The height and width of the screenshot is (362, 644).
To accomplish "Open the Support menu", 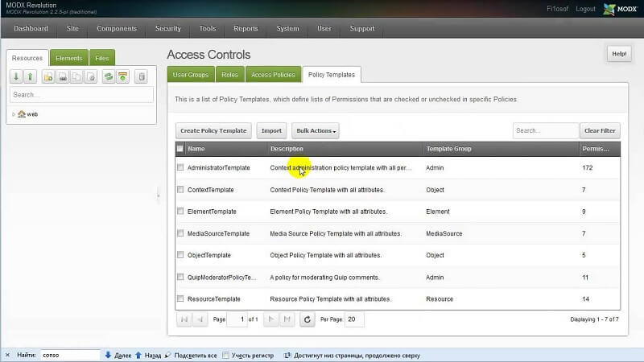I will pyautogui.click(x=362, y=28).
